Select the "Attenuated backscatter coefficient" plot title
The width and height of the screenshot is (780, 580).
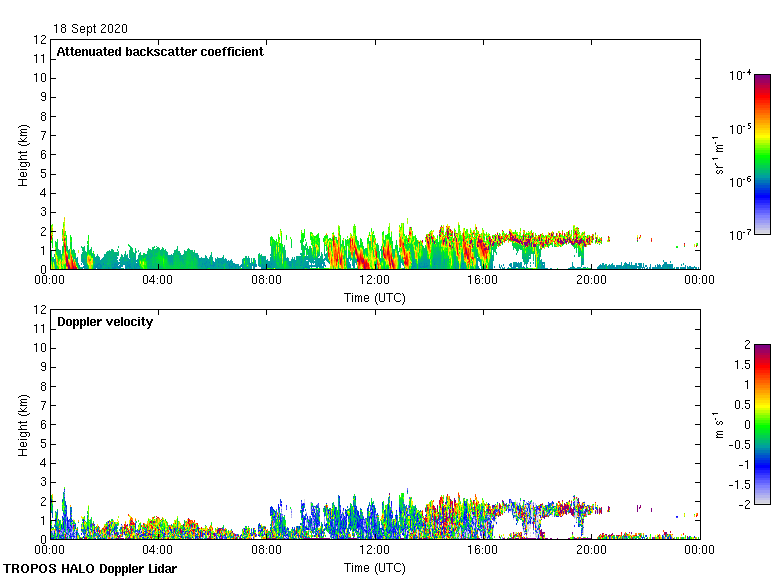[160, 52]
